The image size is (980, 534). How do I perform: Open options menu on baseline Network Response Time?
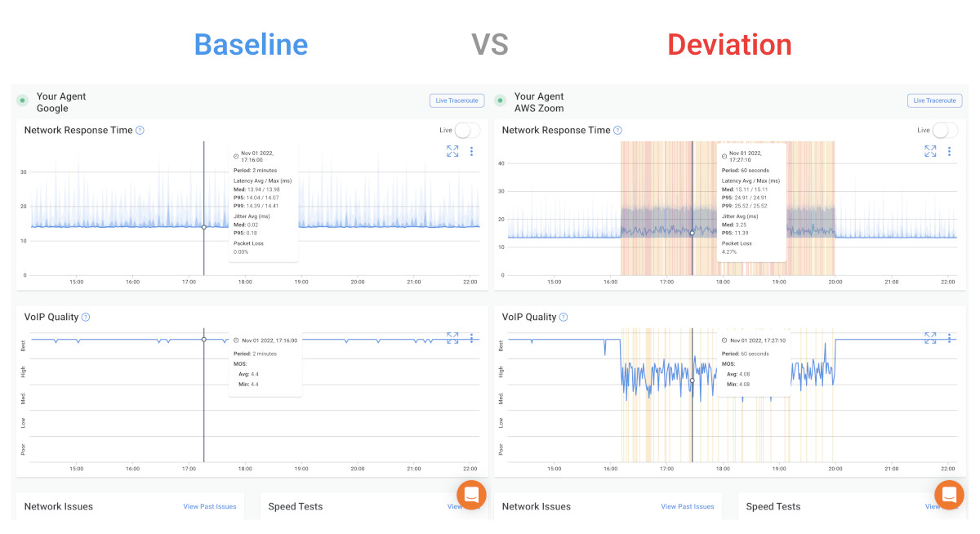[x=471, y=151]
